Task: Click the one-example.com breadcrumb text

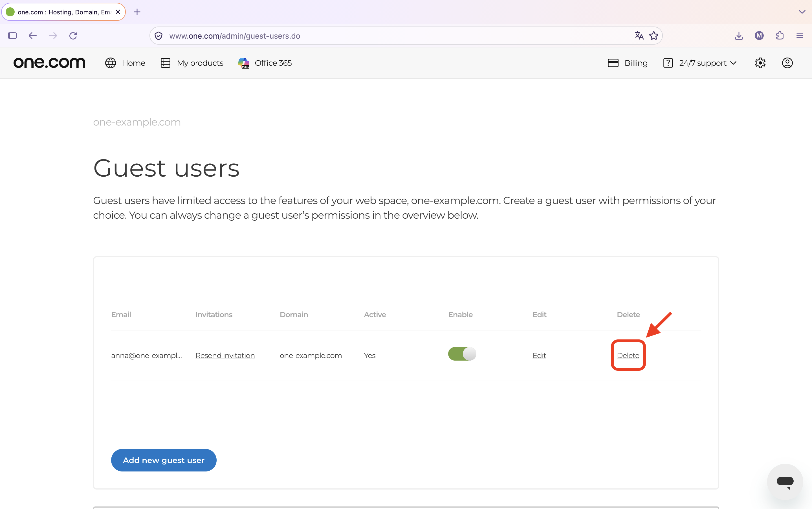Action: (x=137, y=122)
